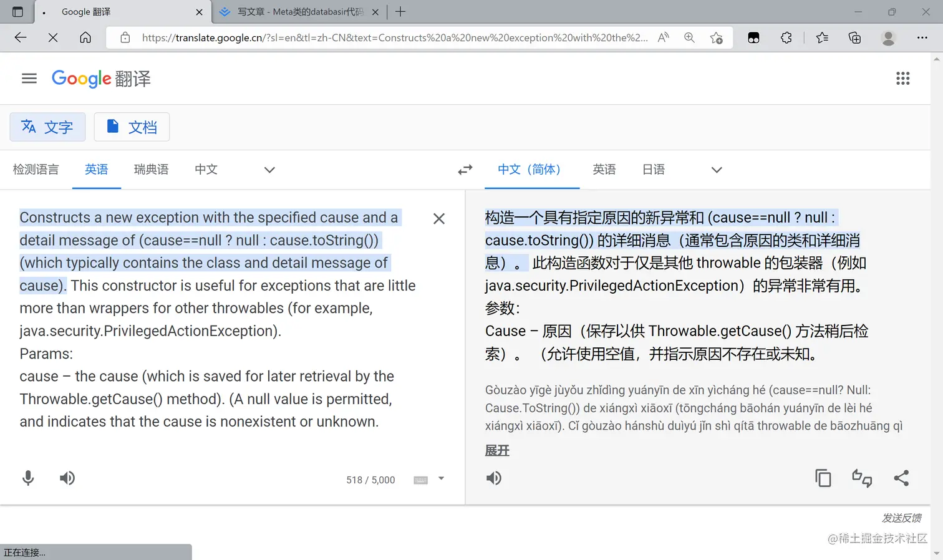Open browser settings and more menu

pos(922,37)
